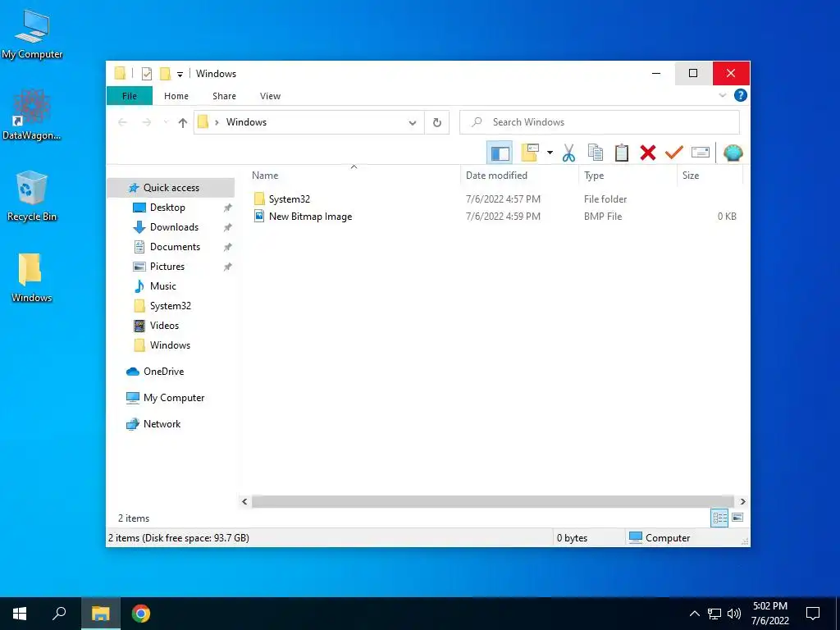Sort by the Type column header
The image size is (840, 630).
coord(594,176)
